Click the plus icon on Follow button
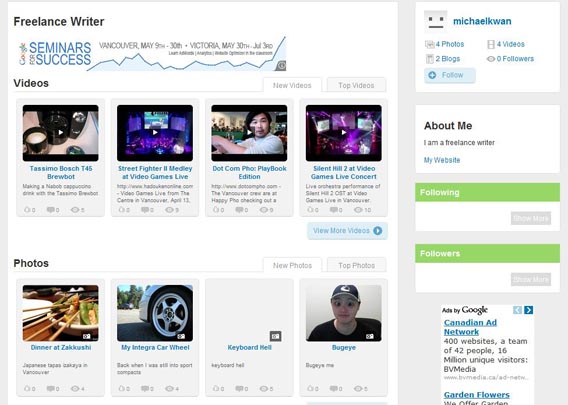Image resolution: width=568 pixels, height=405 pixels. click(x=432, y=75)
